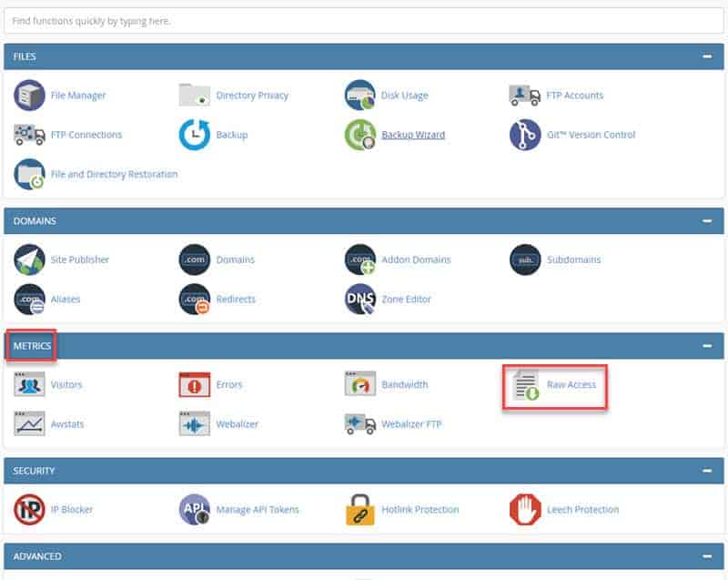Image resolution: width=728 pixels, height=580 pixels.
Task: Click the Git Version Control link
Action: click(x=591, y=135)
